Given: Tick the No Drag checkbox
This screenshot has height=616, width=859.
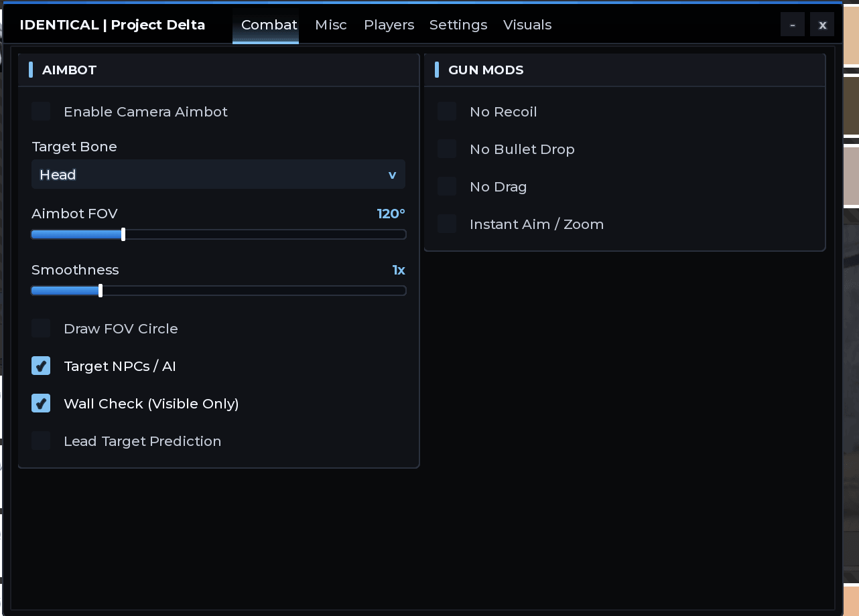Looking at the screenshot, I should click(x=447, y=186).
